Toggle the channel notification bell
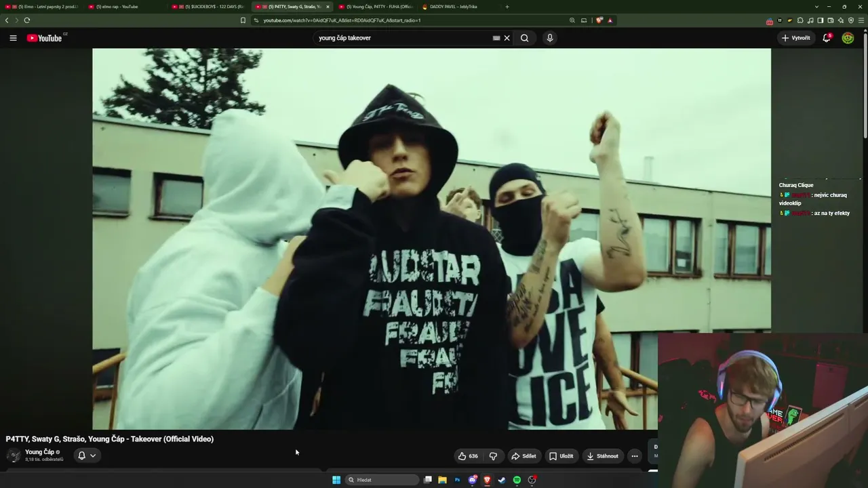Screen dimensions: 868x488 coord(81,455)
